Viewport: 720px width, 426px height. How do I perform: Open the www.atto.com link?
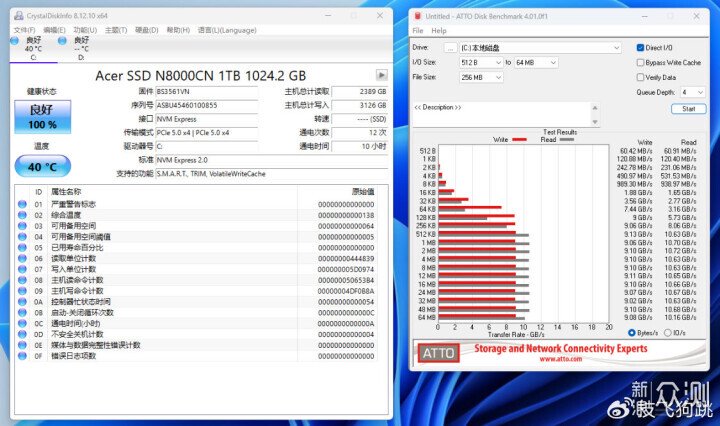[561, 359]
